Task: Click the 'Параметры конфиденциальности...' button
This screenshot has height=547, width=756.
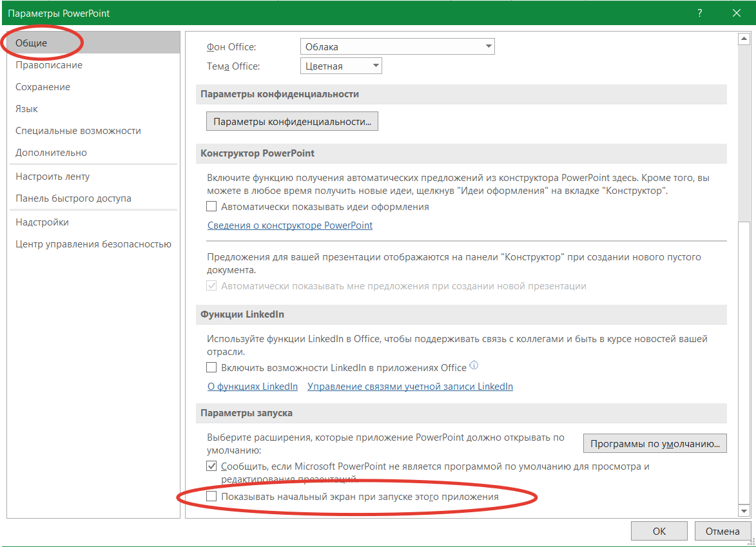Action: tap(292, 121)
